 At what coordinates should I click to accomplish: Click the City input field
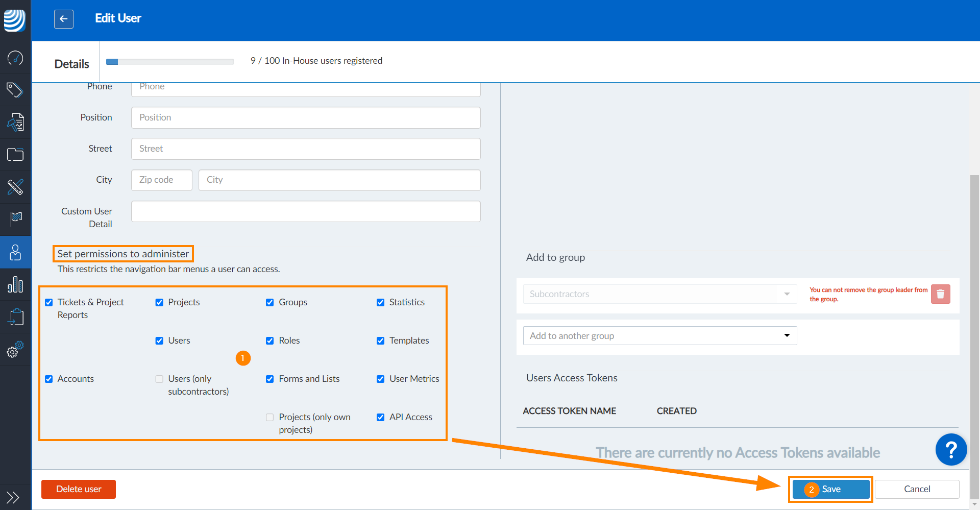(x=339, y=180)
